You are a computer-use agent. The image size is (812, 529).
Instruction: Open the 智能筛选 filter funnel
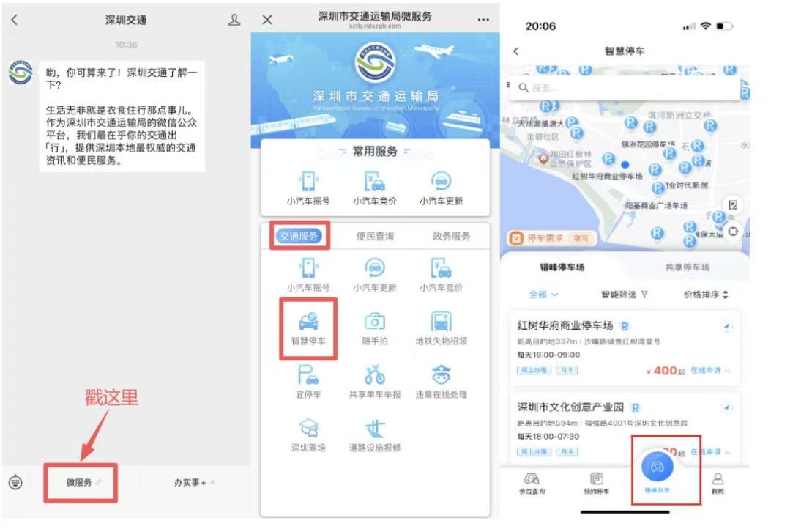pos(625,295)
